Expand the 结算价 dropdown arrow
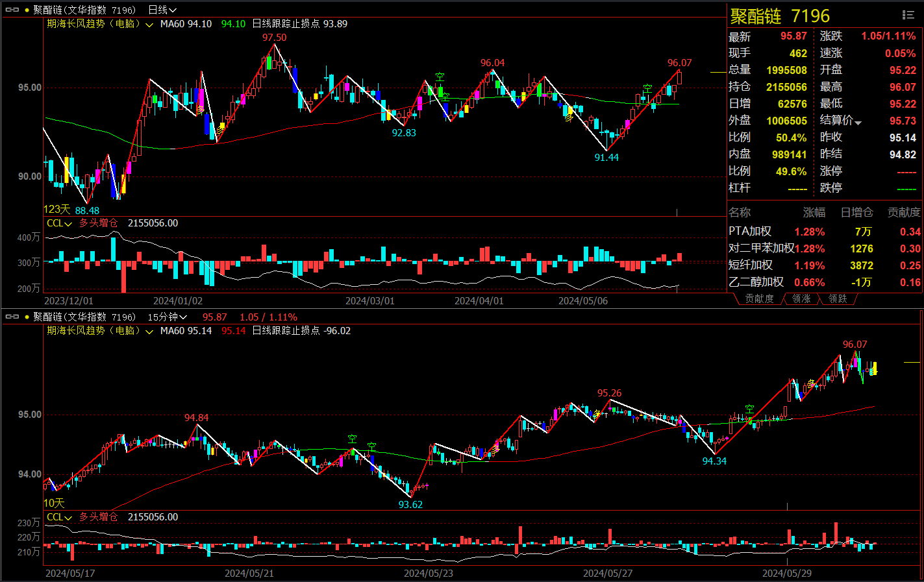Viewport: 924px width, 582px height. point(858,123)
